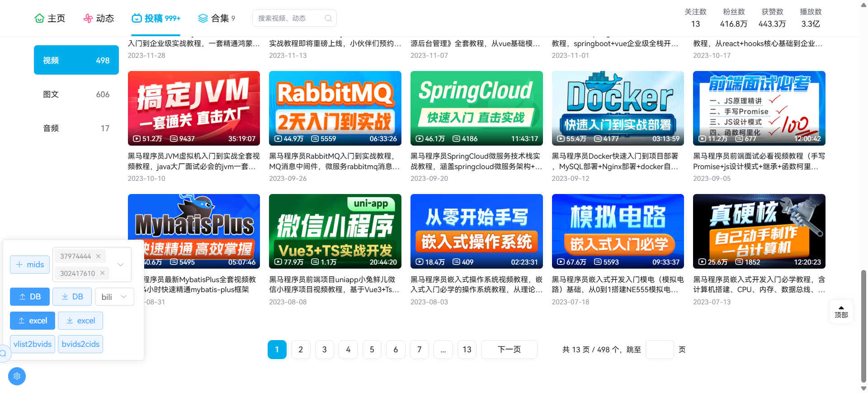Click the upload excel button
The width and height of the screenshot is (868, 393).
point(33,321)
